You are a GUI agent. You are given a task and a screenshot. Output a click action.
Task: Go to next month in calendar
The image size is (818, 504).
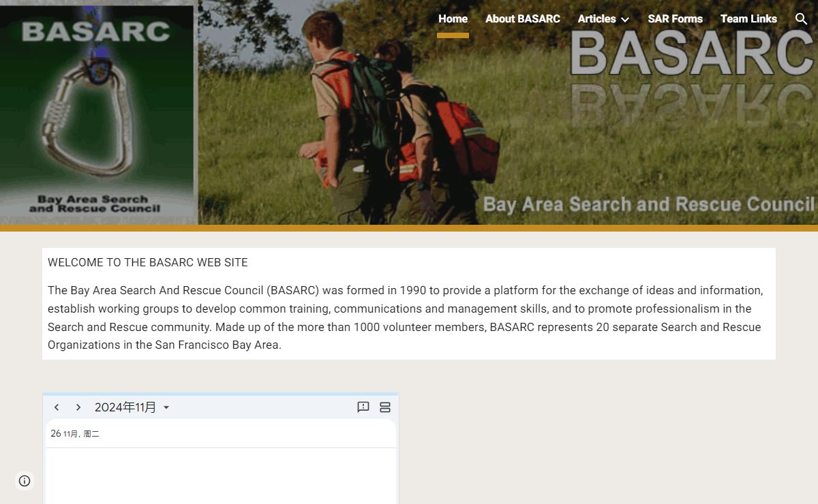[x=78, y=407]
